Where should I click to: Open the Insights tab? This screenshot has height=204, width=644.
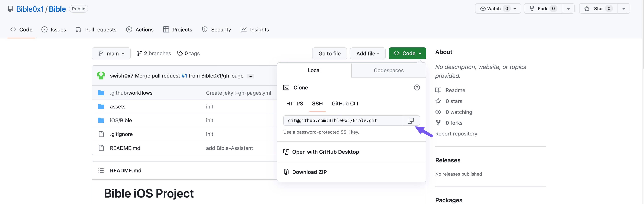[255, 30]
